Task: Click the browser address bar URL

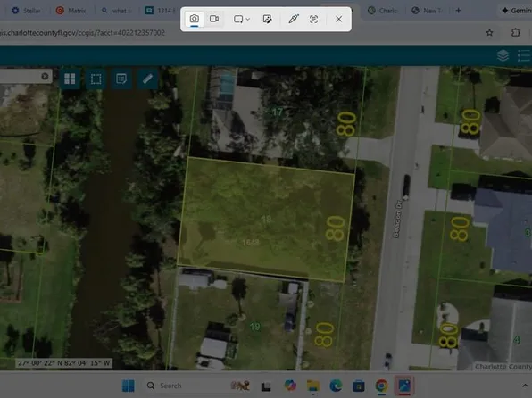Action: pos(82,33)
